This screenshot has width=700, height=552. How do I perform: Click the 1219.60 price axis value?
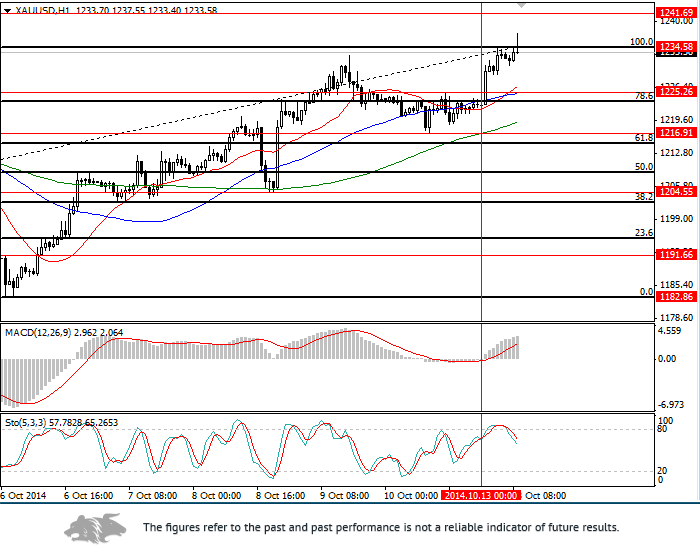point(676,120)
